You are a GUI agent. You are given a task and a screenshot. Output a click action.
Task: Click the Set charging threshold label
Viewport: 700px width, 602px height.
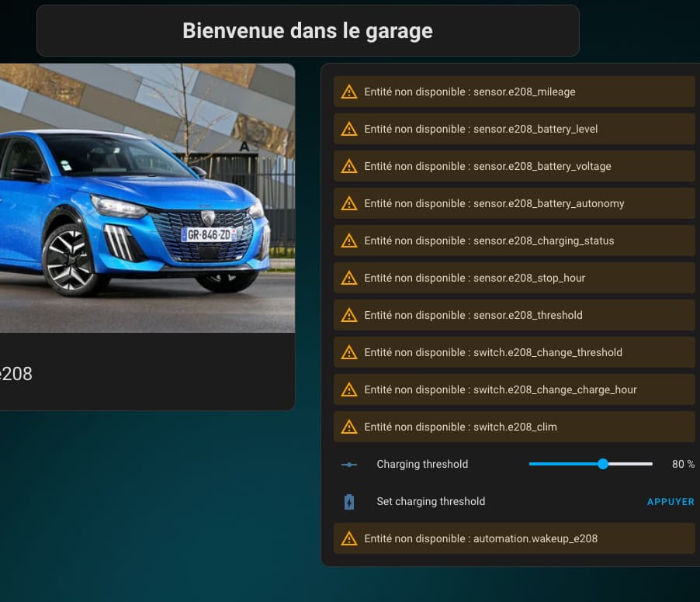431,502
